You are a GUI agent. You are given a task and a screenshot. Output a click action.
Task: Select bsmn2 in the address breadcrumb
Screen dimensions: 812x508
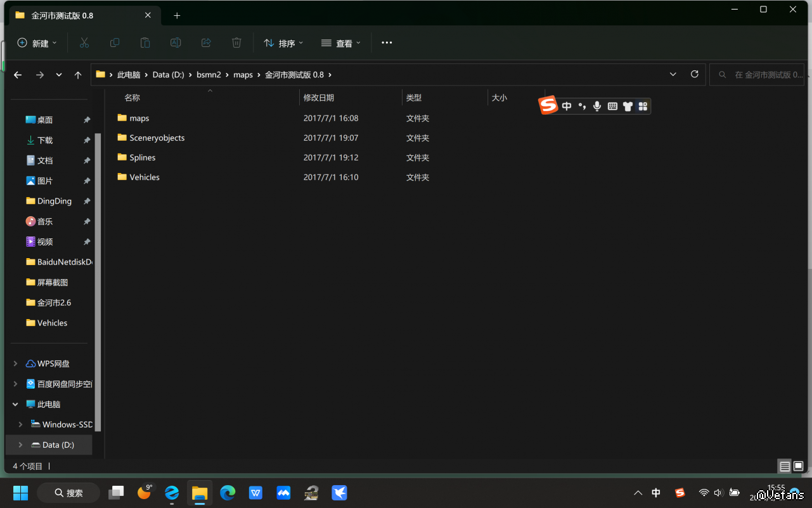209,75
